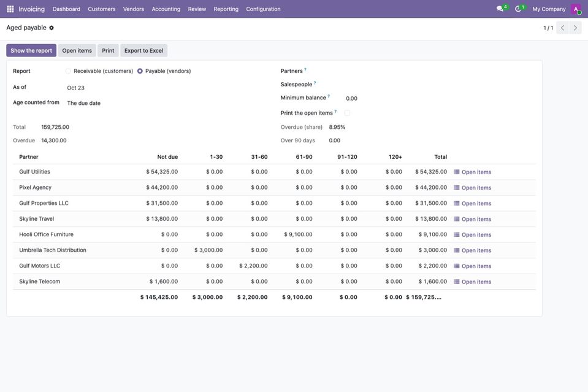This screenshot has width=588, height=392.
Task: Open the Configuration menu
Action: coord(263,9)
